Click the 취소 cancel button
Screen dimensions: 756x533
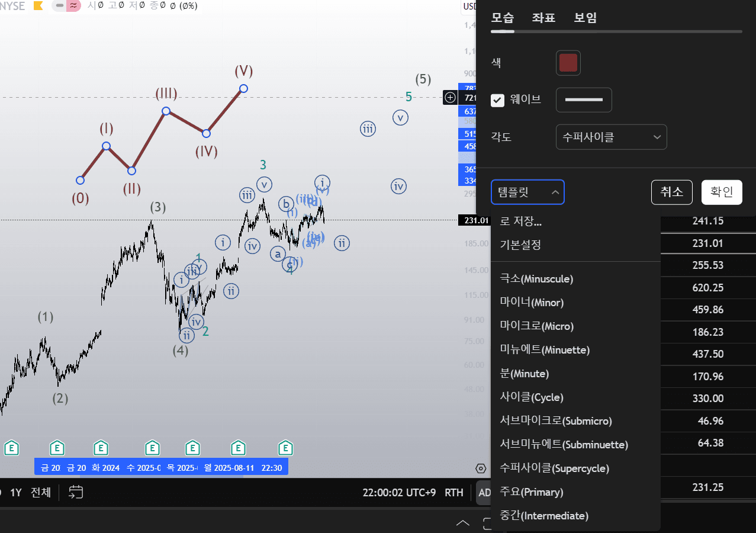pos(671,192)
